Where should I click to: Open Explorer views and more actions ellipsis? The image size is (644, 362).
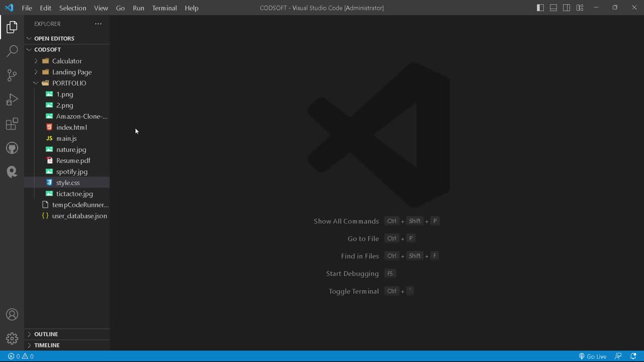tap(98, 24)
